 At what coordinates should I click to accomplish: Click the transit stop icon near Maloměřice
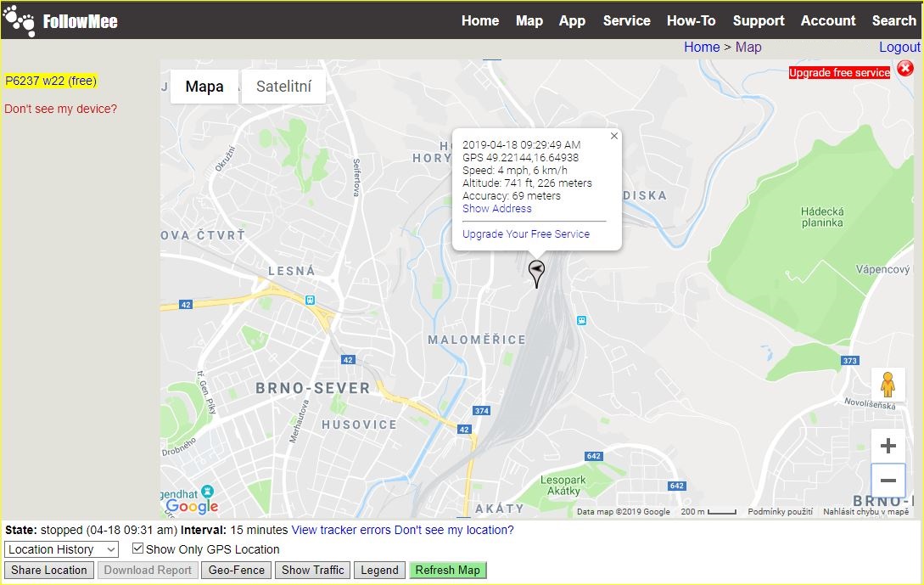click(x=581, y=321)
